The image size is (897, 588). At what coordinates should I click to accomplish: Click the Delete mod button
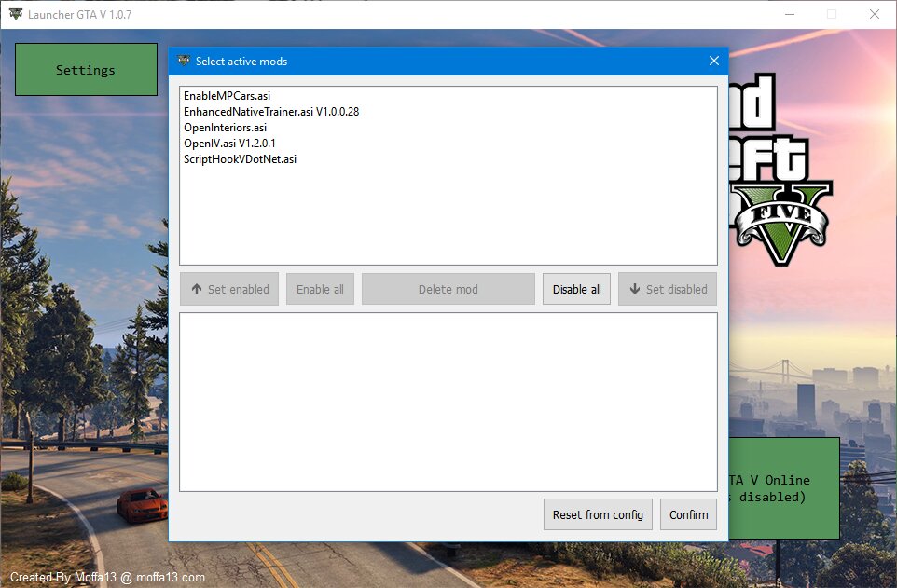pos(448,289)
